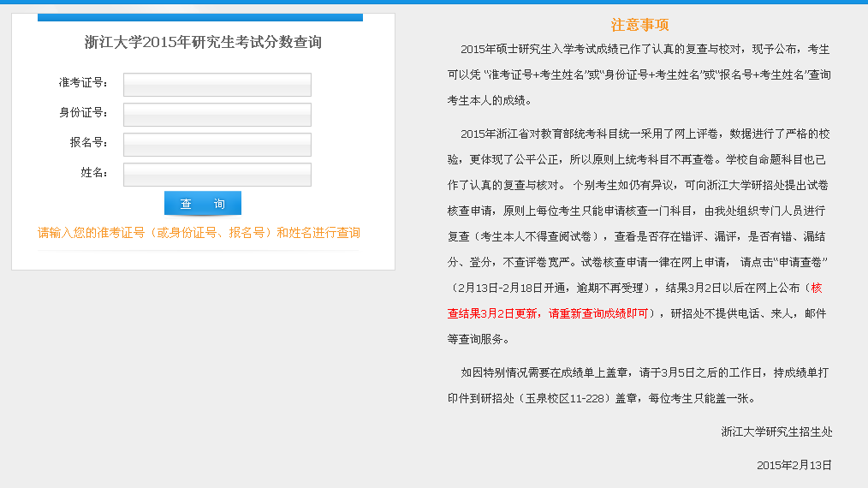The height and width of the screenshot is (488, 868).
Task: Click the red text 查结果3月2日更新
Action: (492, 313)
